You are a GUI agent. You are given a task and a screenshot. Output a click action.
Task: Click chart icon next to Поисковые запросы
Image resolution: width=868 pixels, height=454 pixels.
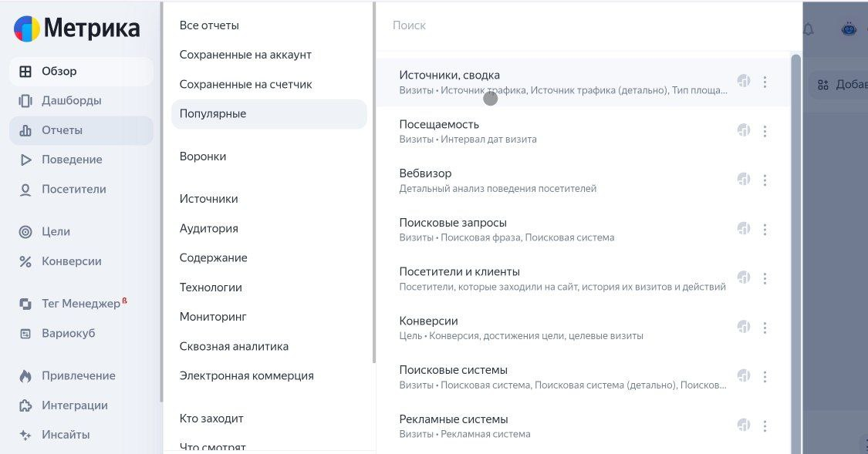(744, 228)
